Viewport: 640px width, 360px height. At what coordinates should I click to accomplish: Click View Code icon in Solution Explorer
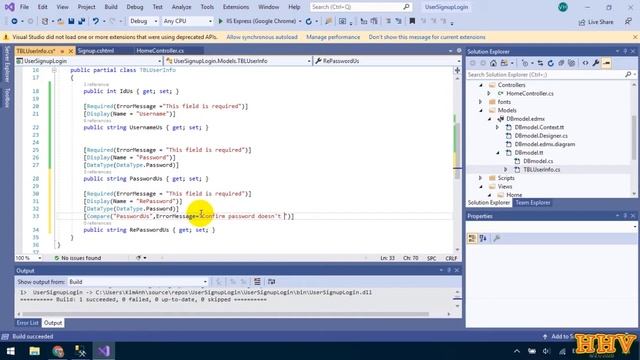coord(585,63)
